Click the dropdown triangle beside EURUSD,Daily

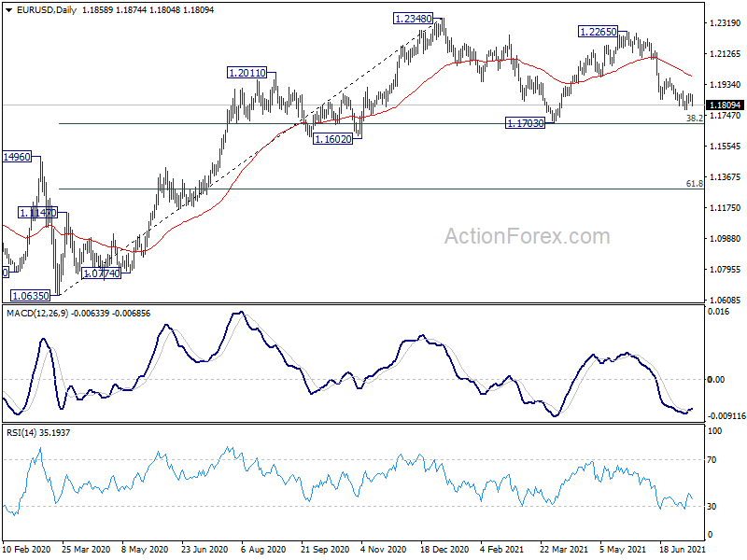coord(9,10)
